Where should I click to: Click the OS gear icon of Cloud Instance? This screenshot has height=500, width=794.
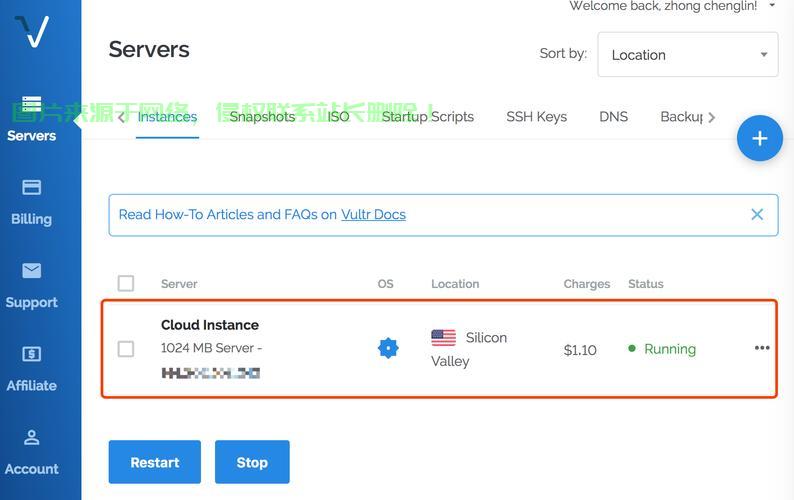pyautogui.click(x=388, y=348)
